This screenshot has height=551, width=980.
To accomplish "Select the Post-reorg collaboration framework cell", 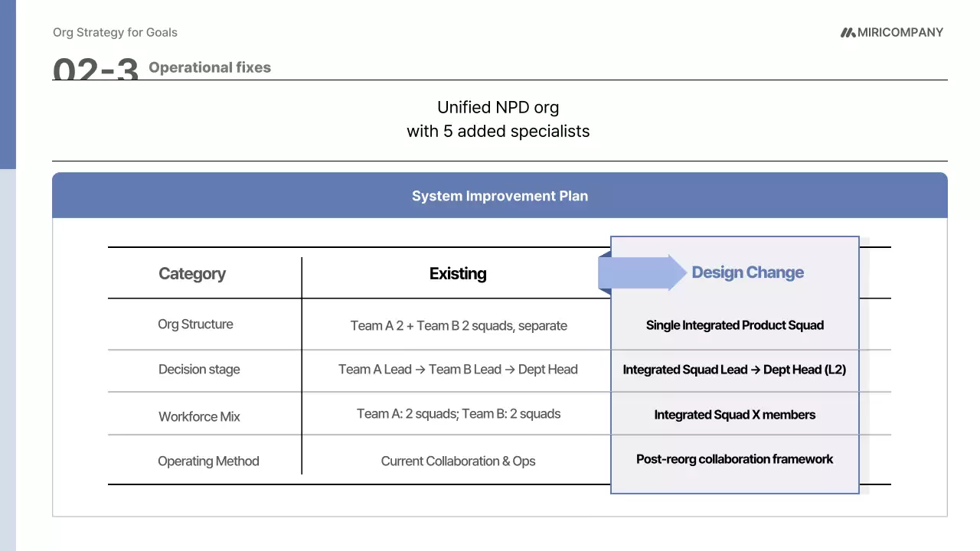I will [734, 459].
